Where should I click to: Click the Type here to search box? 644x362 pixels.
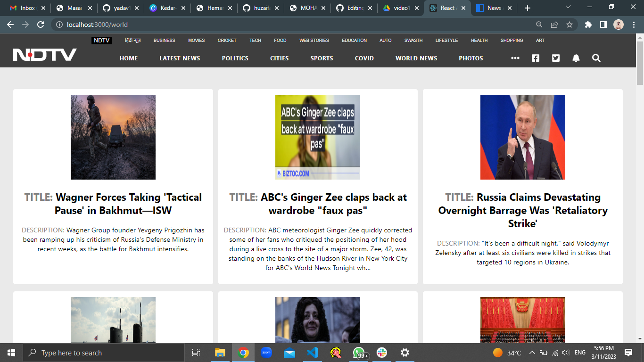[104, 353]
